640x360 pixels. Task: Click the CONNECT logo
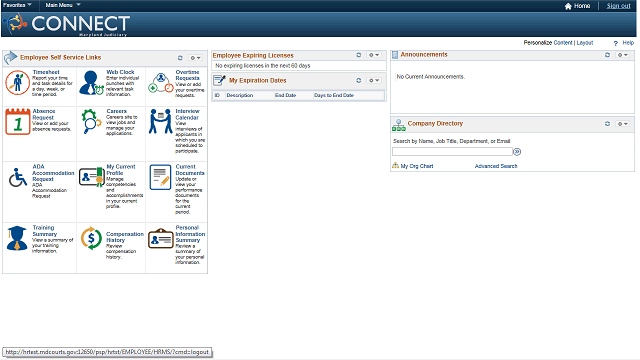coord(68,24)
